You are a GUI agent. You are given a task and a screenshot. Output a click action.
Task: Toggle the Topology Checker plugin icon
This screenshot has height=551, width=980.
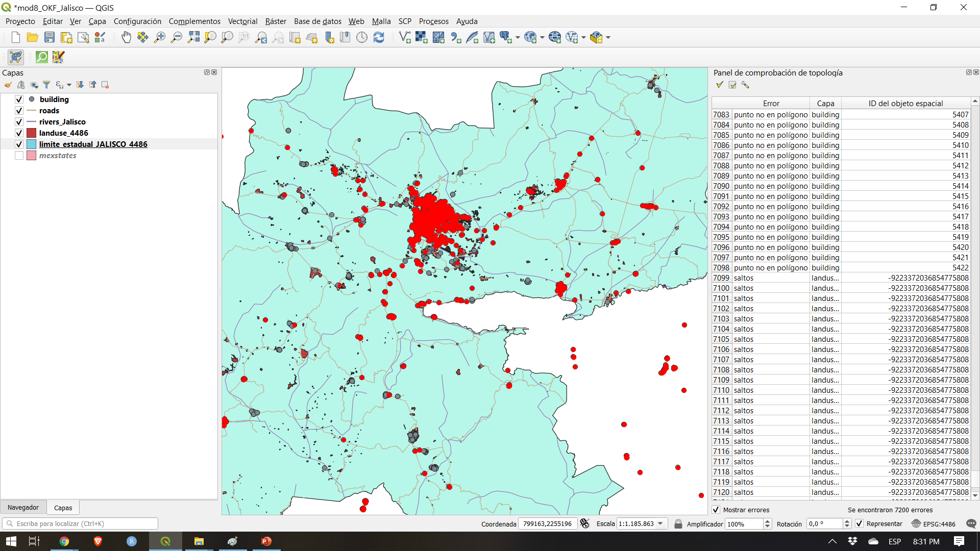click(x=16, y=57)
